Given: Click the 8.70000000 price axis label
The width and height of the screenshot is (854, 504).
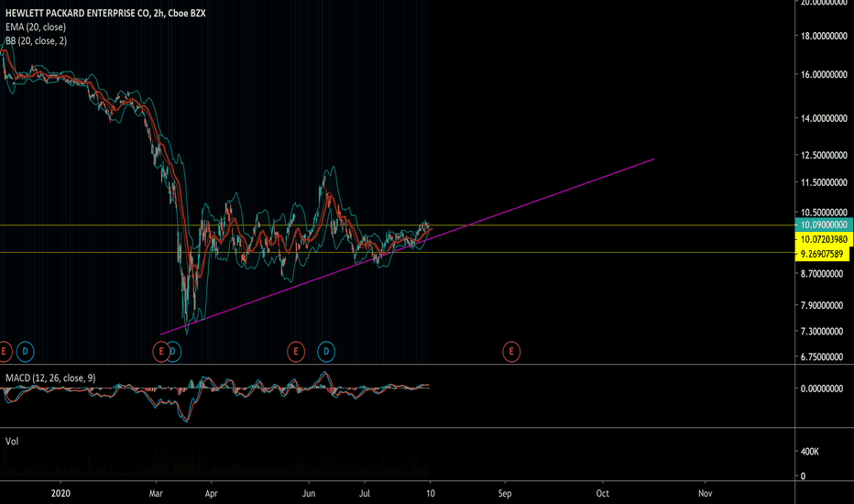Looking at the screenshot, I should point(821,274).
